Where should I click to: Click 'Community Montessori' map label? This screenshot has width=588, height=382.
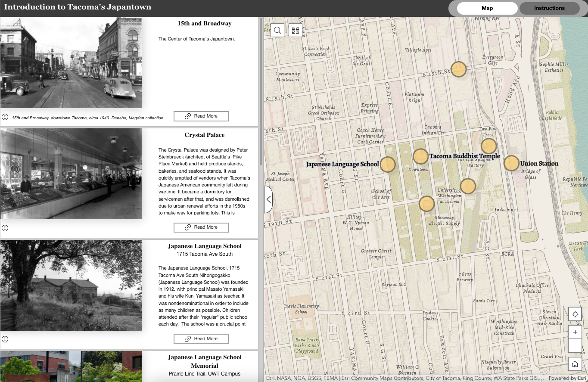click(x=287, y=77)
